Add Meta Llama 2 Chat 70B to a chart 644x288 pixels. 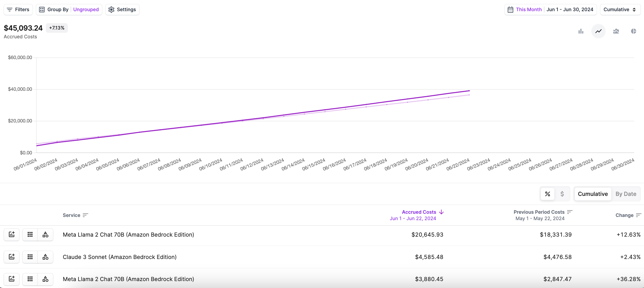point(11,234)
